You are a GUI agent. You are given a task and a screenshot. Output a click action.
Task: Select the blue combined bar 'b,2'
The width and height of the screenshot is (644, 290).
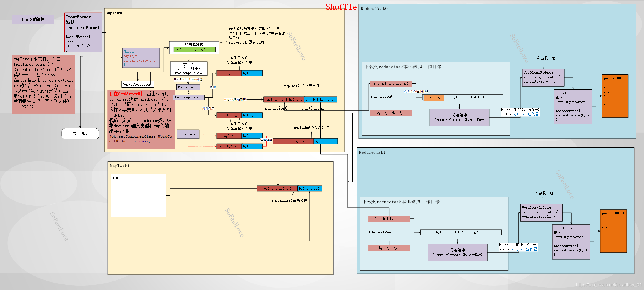tap(252, 136)
